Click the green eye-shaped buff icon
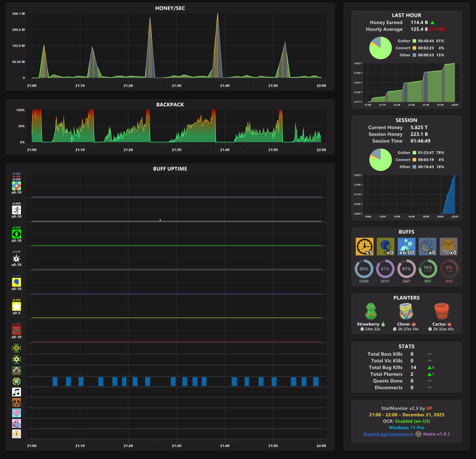This screenshot has height=459, width=476. pos(16,234)
